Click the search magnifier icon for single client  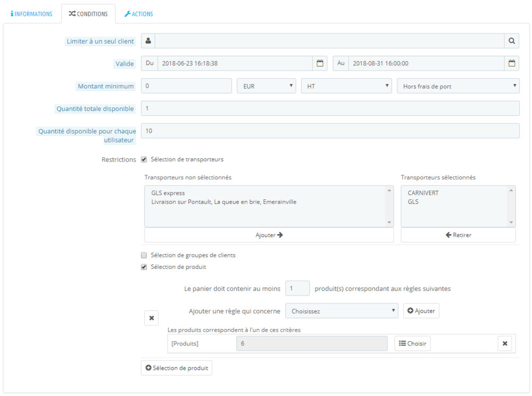click(x=512, y=41)
